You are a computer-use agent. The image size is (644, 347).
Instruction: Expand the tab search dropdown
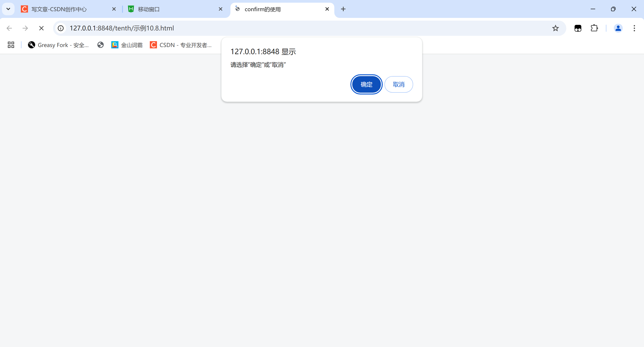pos(8,9)
